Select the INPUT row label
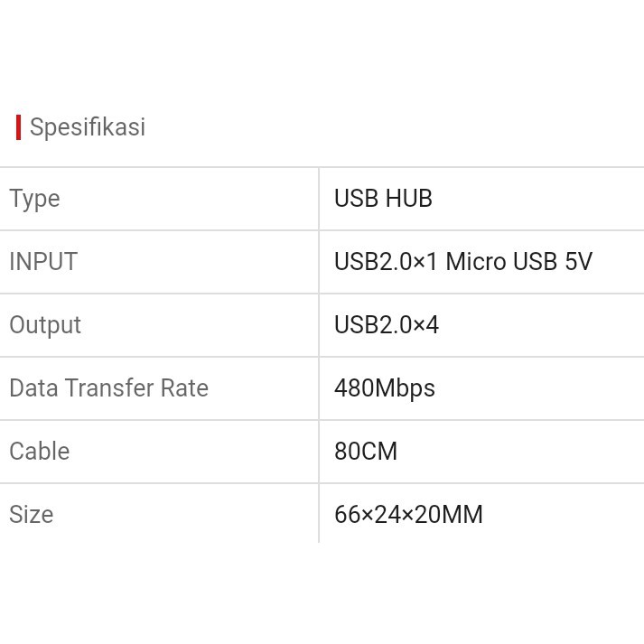Screen dimensions: 644x644 pos(43,262)
